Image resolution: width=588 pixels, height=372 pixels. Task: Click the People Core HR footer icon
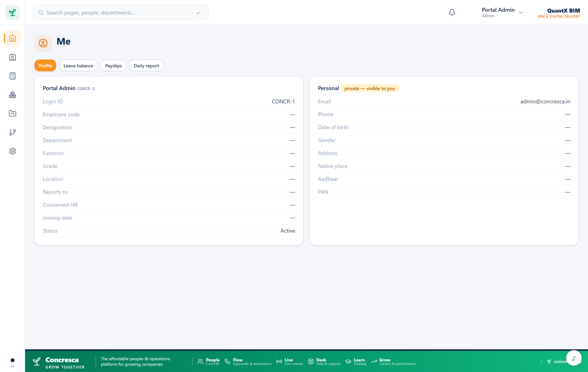pos(200,361)
